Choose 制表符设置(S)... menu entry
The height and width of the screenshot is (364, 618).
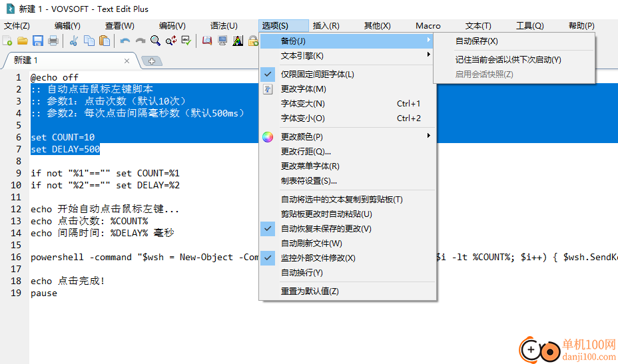pyautogui.click(x=348, y=181)
